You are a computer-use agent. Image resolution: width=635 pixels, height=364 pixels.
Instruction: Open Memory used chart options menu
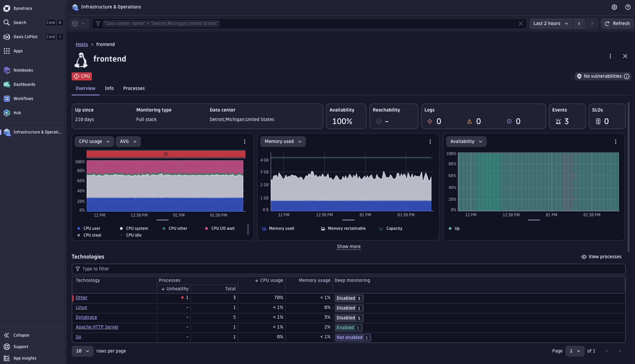pyautogui.click(x=430, y=142)
